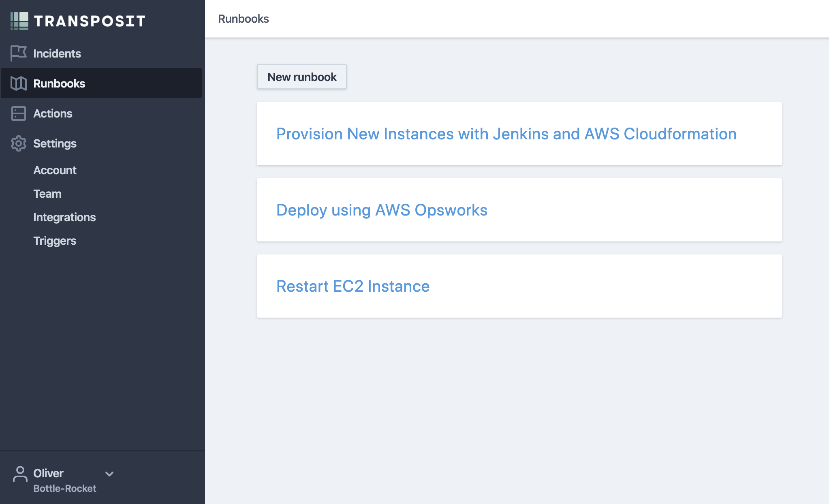Click the Bottle-Rocket team name

tap(65, 488)
